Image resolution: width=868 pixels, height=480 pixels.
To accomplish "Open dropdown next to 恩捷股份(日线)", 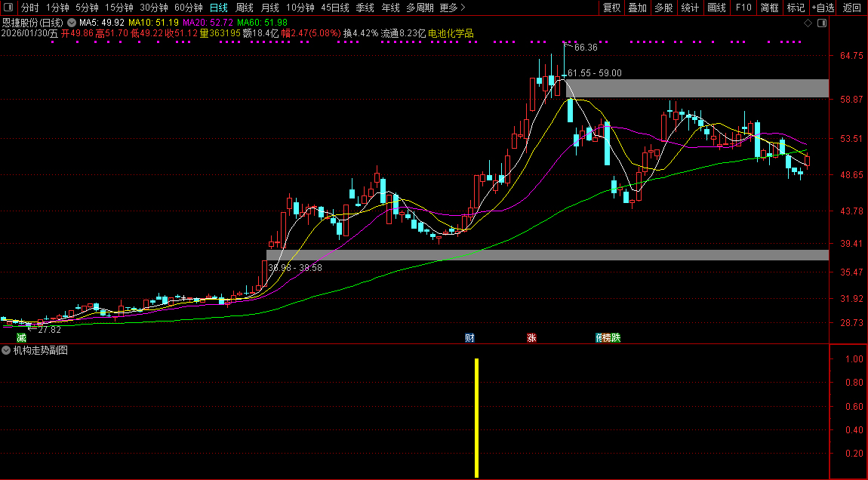I will coord(72,23).
